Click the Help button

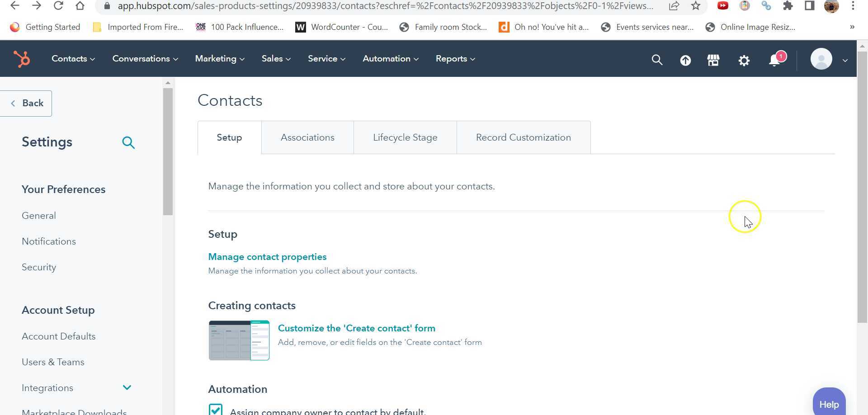(x=829, y=404)
